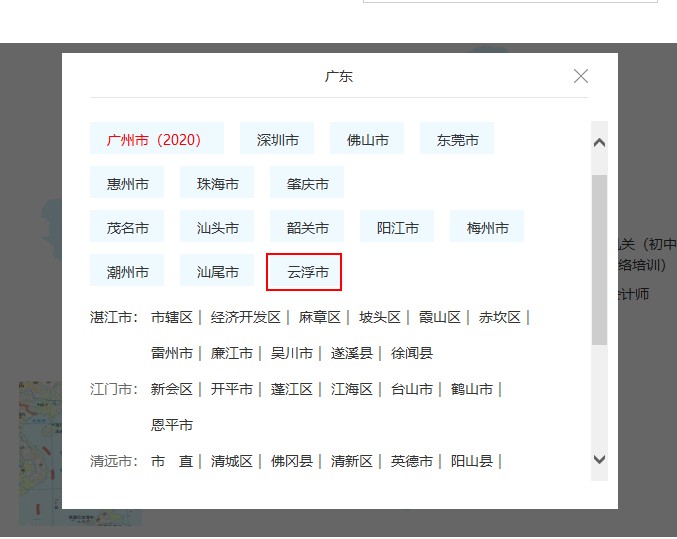Choose the 坡头区 link

tap(380, 317)
